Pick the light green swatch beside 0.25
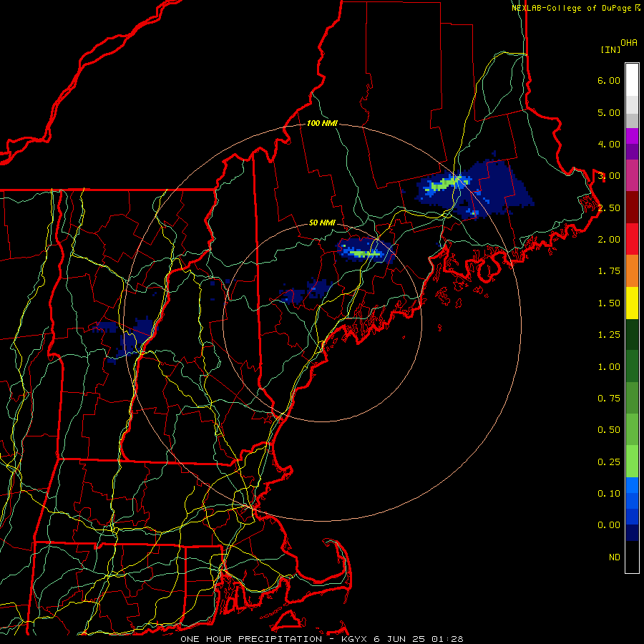The height and width of the screenshot is (644, 644). click(632, 462)
